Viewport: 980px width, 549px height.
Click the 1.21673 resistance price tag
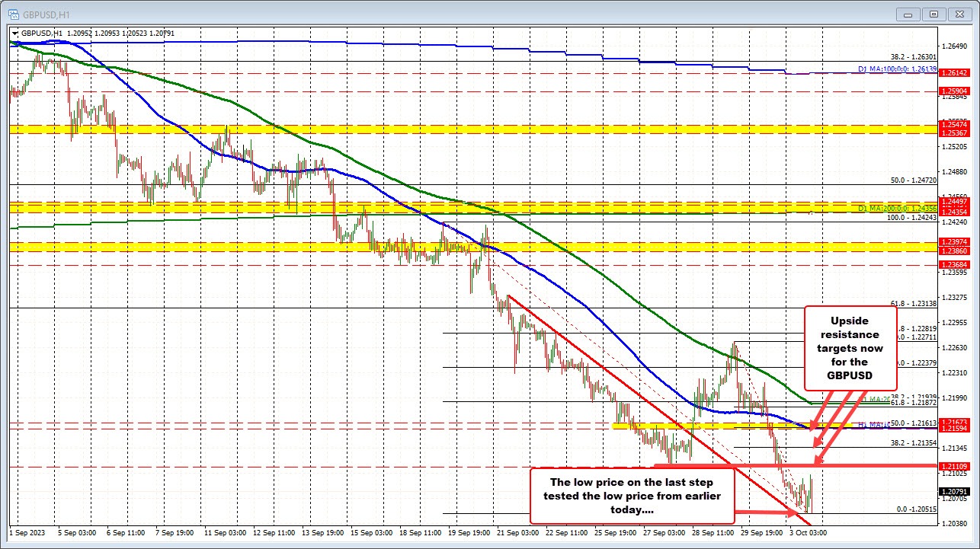point(957,420)
